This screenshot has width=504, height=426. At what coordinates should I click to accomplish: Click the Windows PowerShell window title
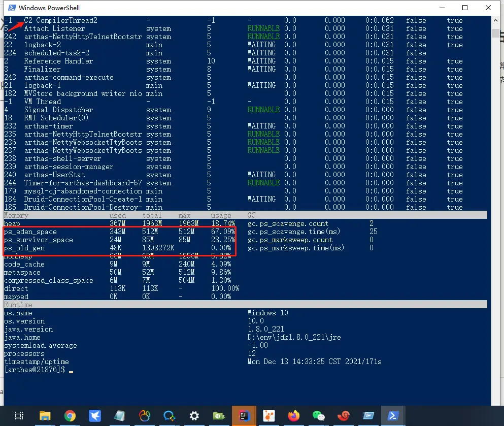click(x=49, y=8)
